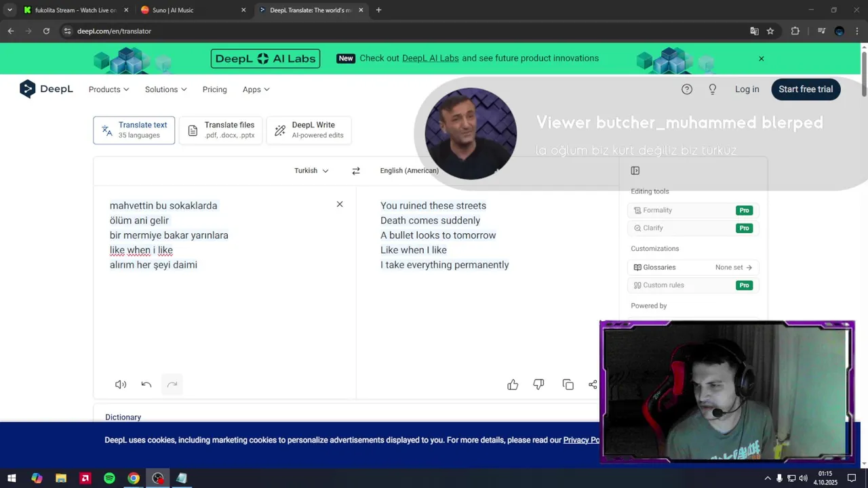The image size is (868, 488).
Task: View site information icon in address bar
Action: coord(67,31)
